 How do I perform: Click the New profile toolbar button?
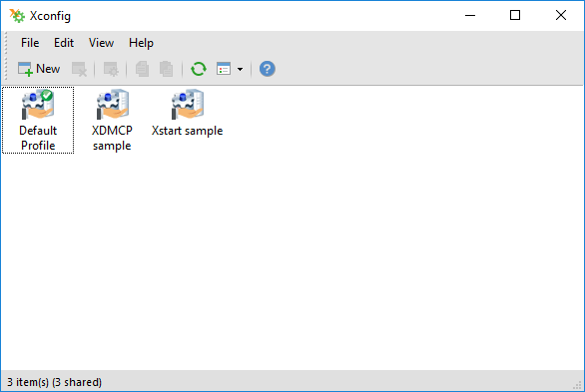pyautogui.click(x=39, y=69)
